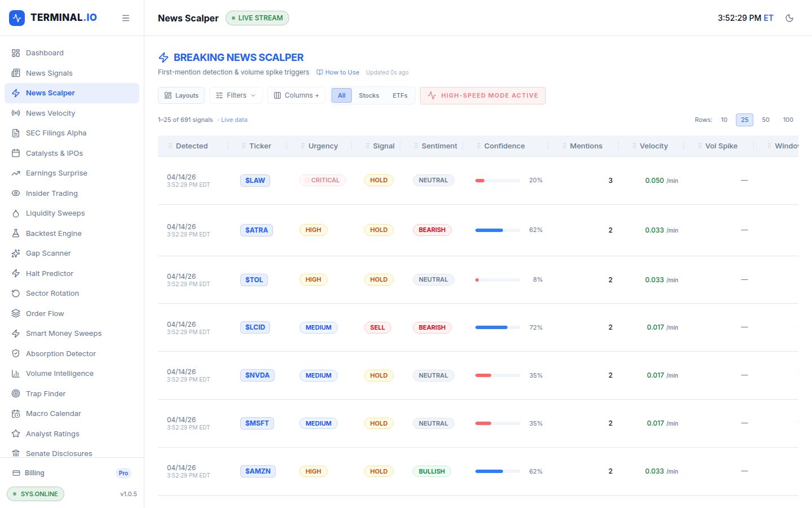This screenshot has height=508, width=812.
Task: Open Sector Rotation page
Action: point(72,294)
